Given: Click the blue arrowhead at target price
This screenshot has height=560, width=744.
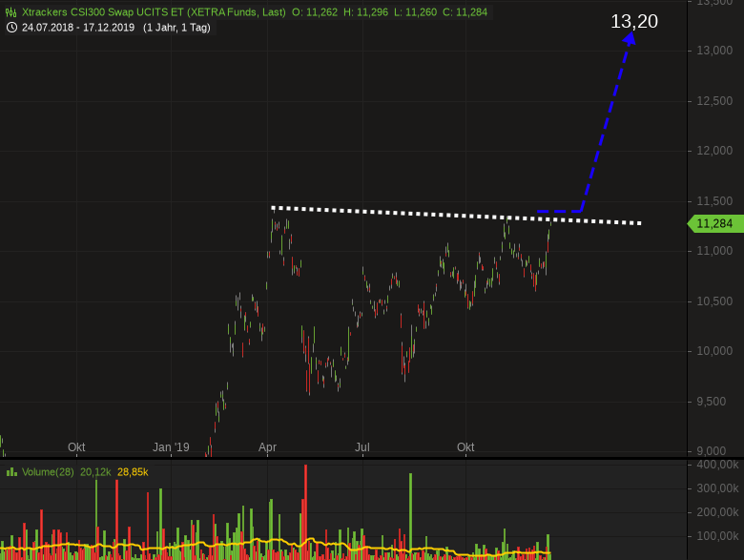Looking at the screenshot, I should point(630,38).
